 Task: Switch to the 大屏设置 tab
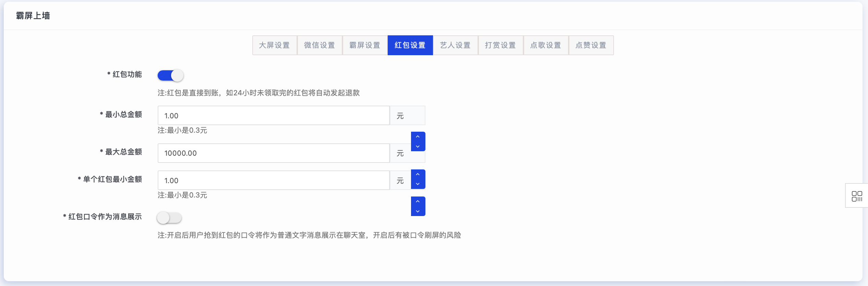click(x=275, y=45)
